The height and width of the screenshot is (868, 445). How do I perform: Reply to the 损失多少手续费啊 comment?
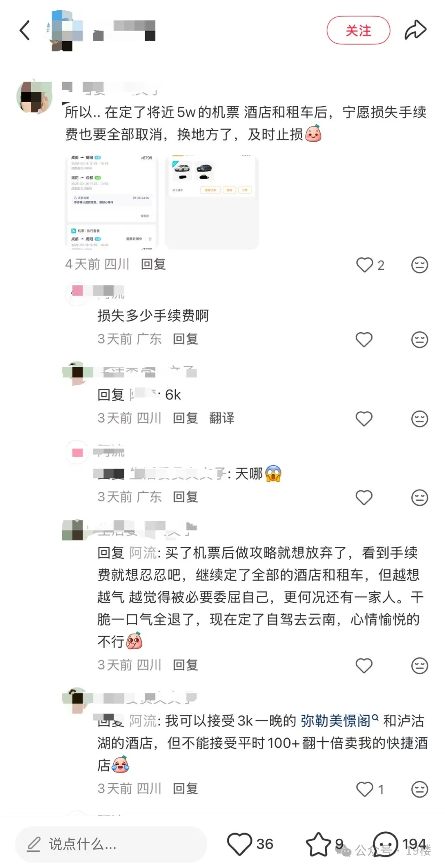(185, 339)
